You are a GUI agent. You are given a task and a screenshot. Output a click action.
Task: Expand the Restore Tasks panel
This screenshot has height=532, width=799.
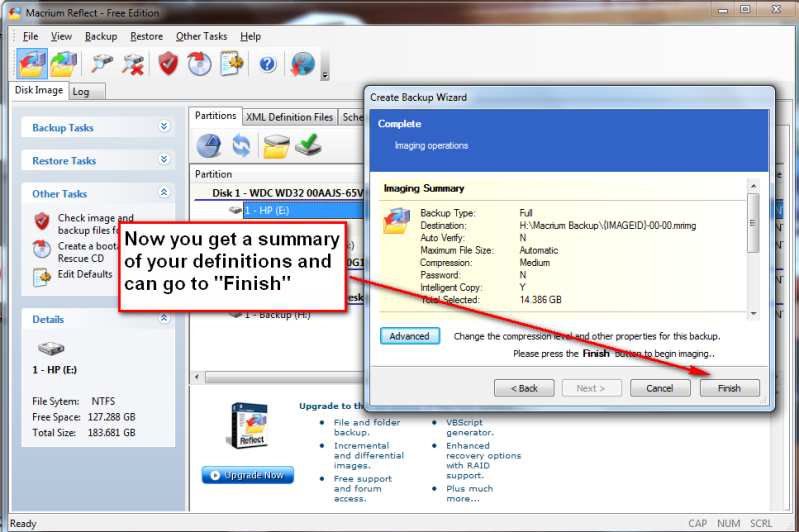coord(164,159)
